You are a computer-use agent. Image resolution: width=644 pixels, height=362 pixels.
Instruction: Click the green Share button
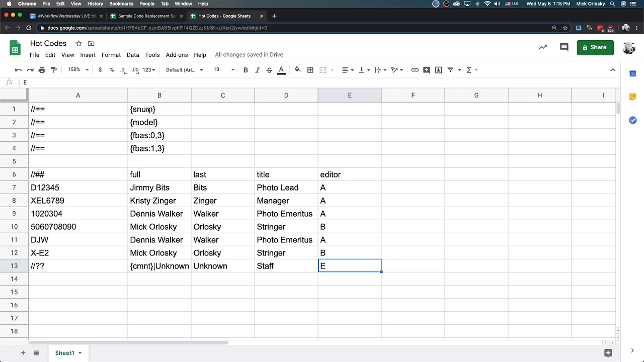click(x=595, y=47)
